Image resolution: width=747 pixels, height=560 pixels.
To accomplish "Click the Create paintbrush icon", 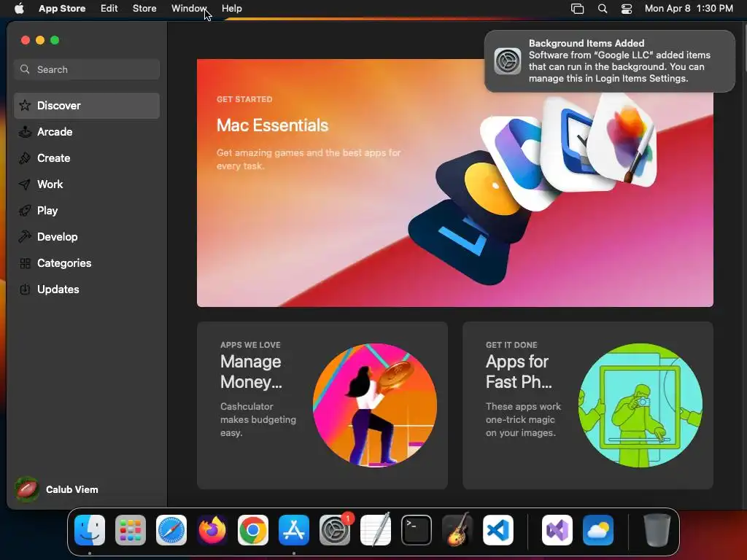I will pos(25,157).
